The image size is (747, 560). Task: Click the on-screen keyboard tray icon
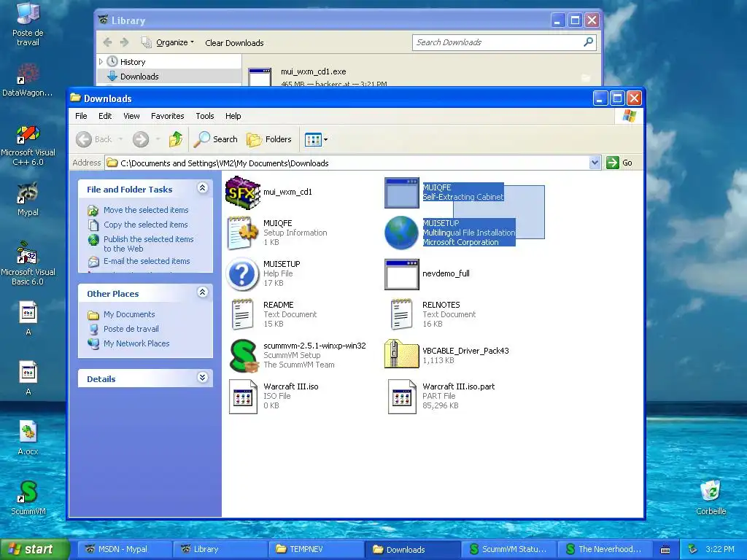pyautogui.click(x=665, y=550)
